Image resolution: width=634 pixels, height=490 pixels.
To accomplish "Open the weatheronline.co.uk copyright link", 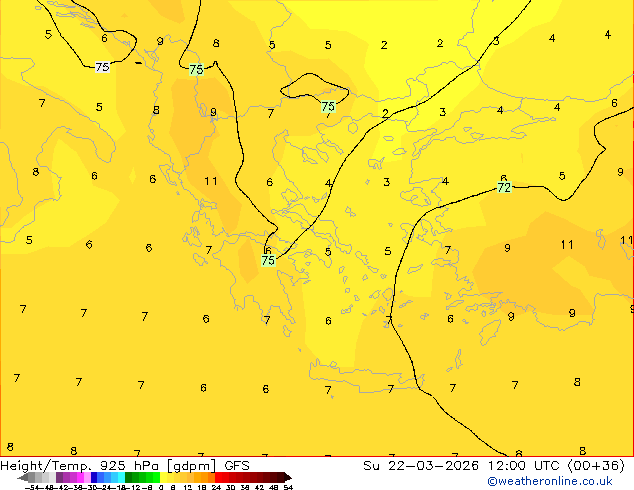I will tap(550, 481).
